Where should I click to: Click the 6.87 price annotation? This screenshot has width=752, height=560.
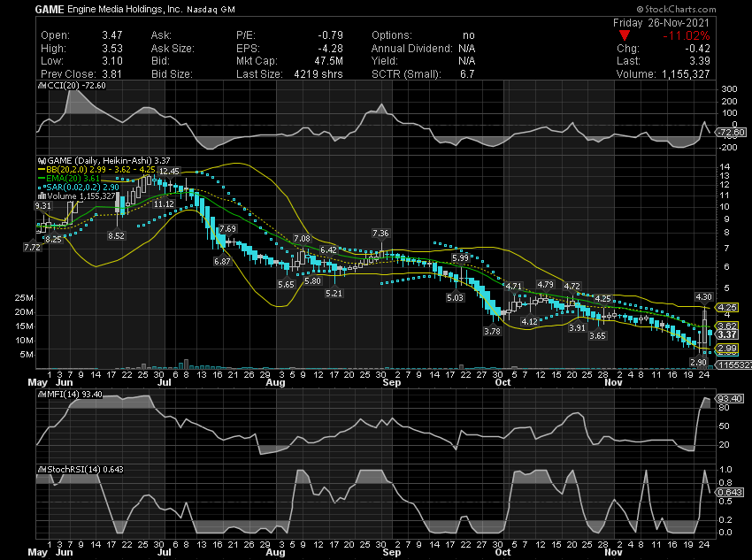(x=222, y=261)
